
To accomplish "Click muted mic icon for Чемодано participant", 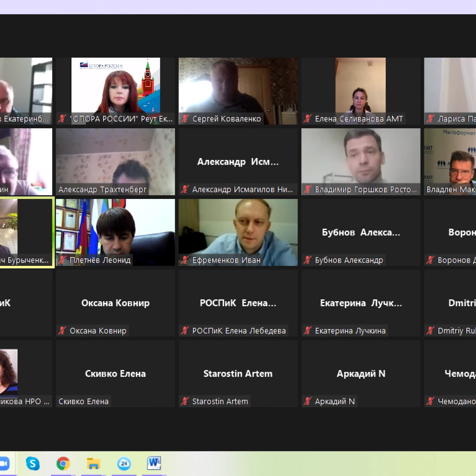I will pyautogui.click(x=430, y=401).
